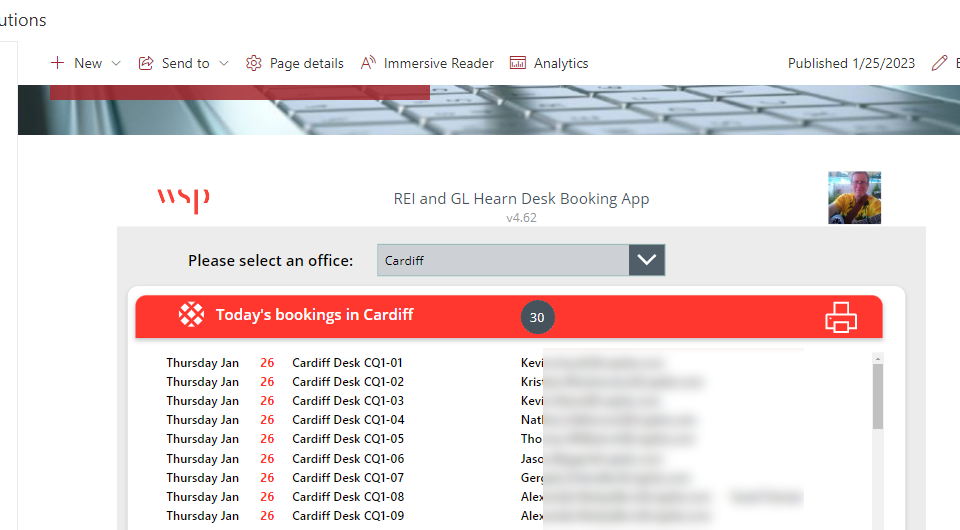The image size is (960, 530).
Task: Select the Cardiff Desk CQ1-09 booking row
Action: pyautogui.click(x=502, y=515)
